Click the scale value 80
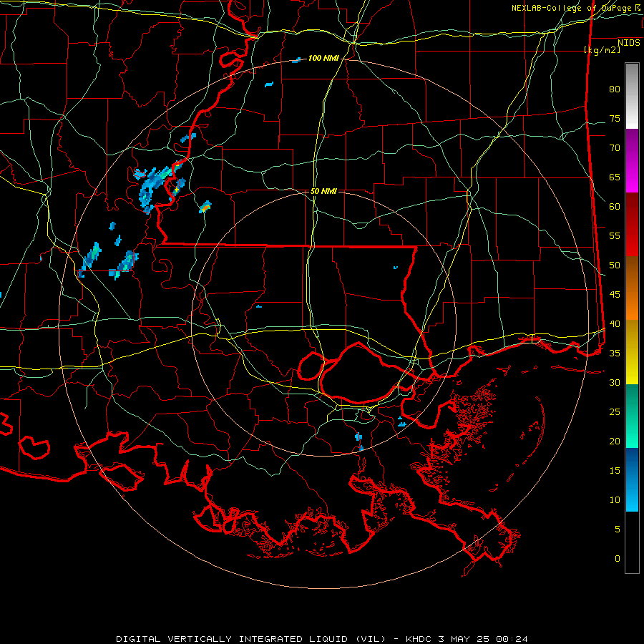Viewport: 644px width, 644px height. [615, 89]
